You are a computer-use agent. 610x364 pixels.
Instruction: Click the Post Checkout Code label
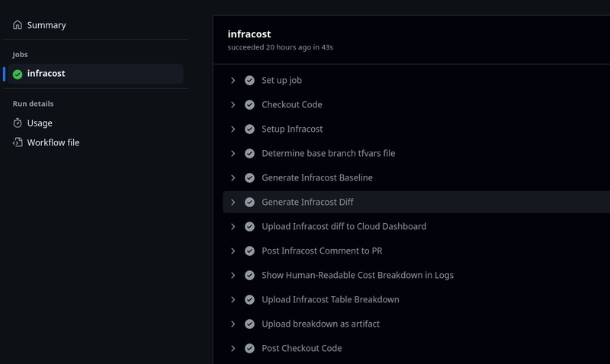coord(301,349)
